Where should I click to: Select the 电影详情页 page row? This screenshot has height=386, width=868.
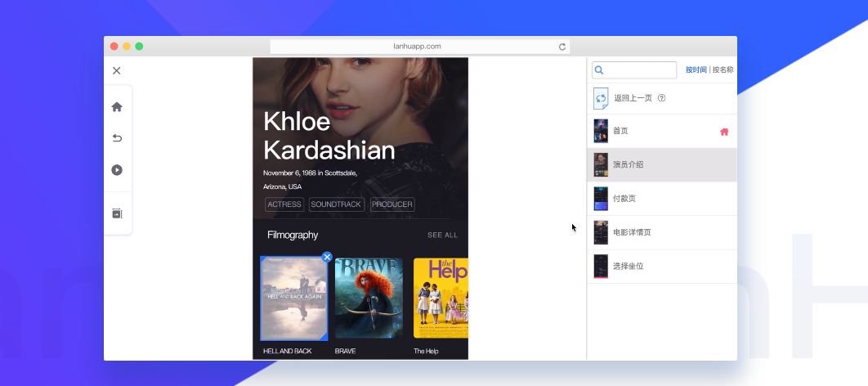pyautogui.click(x=661, y=232)
